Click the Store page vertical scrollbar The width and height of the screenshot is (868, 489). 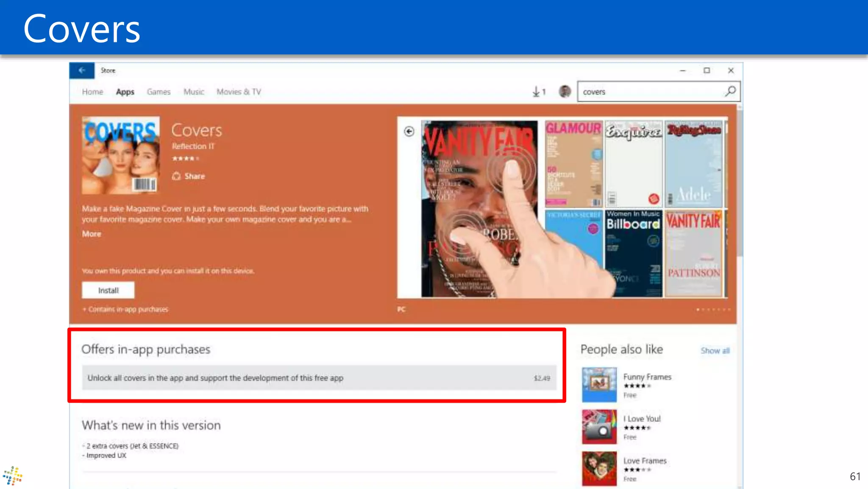pyautogui.click(x=740, y=182)
